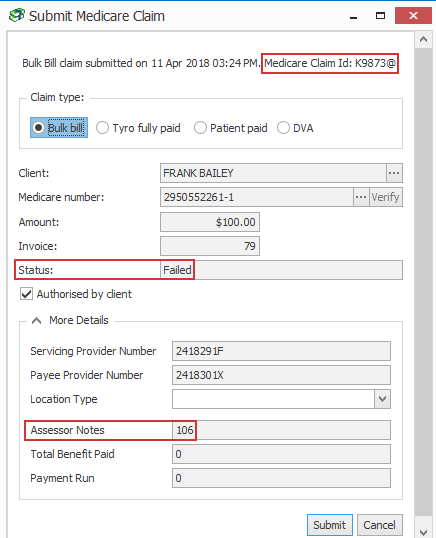Click the Servicing Provider Number field
436x538 pixels.
(x=281, y=351)
